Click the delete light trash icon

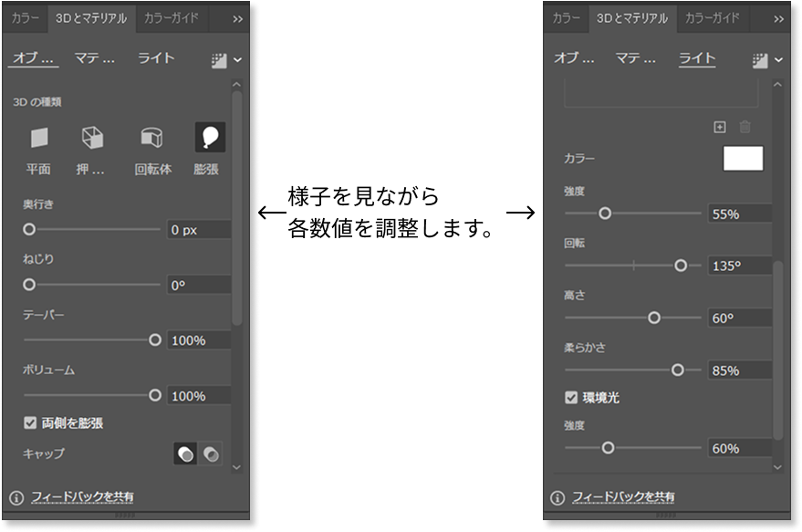tap(745, 128)
